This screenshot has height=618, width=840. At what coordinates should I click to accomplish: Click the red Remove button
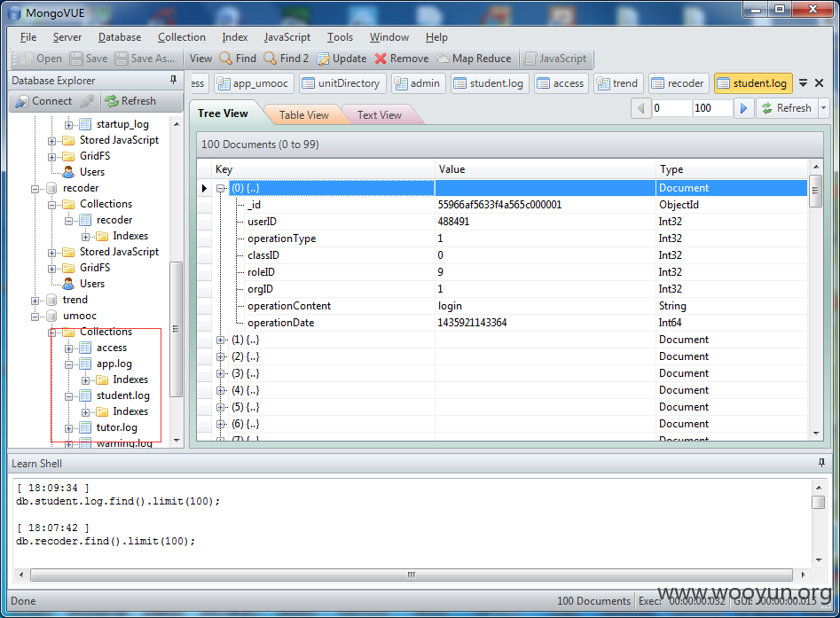pyautogui.click(x=401, y=59)
